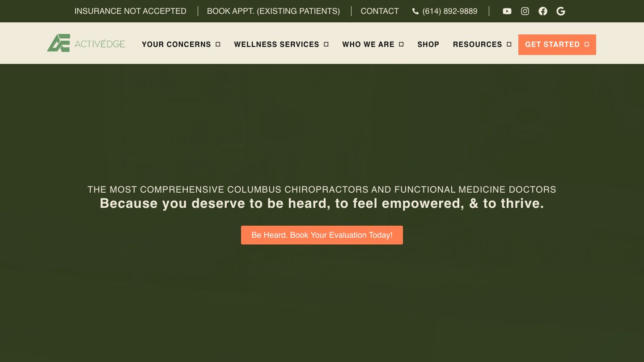Open the Google profile icon

[x=561, y=11]
